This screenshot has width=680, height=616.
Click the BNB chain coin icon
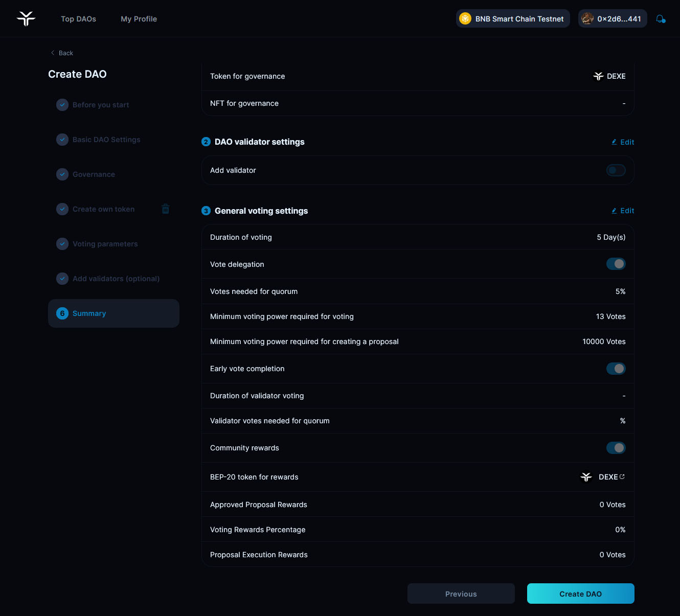click(465, 19)
